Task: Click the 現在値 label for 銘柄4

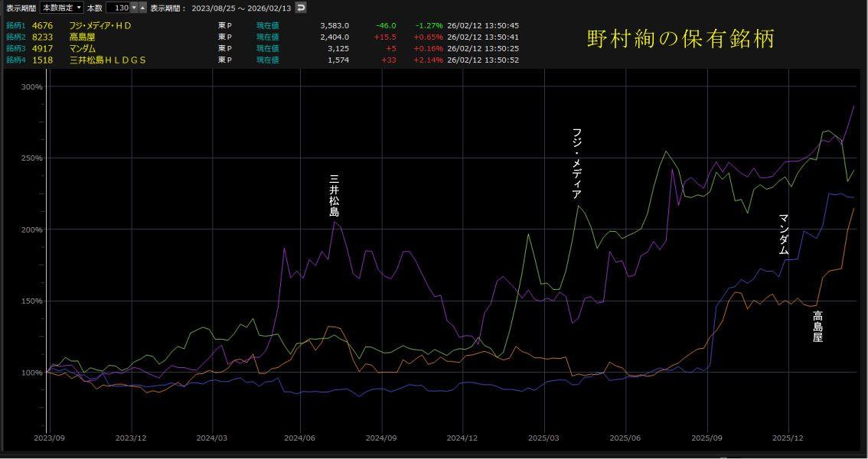Action: (267, 60)
